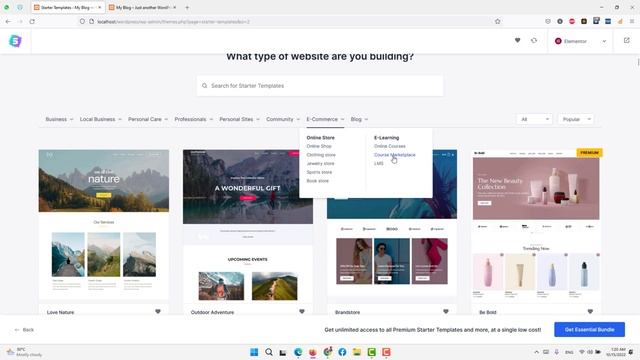Image resolution: width=640 pixels, height=360 pixels.
Task: Focus the Search for Starter Templates field
Action: coord(320,86)
